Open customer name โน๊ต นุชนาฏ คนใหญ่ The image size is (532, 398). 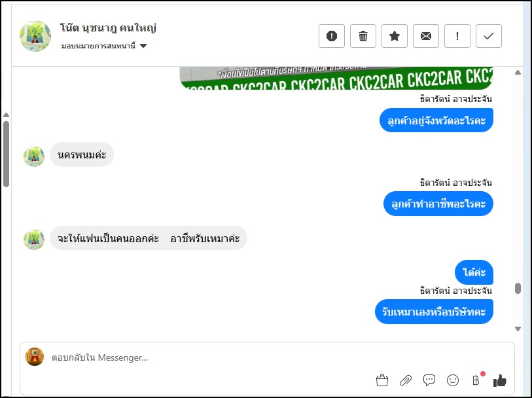coord(108,28)
